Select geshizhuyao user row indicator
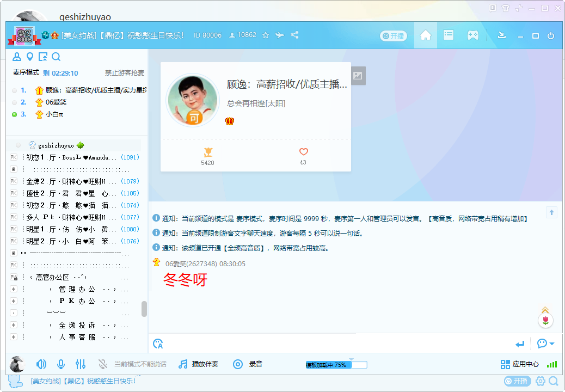Image resolution: width=565 pixels, height=392 pixels. [18, 145]
